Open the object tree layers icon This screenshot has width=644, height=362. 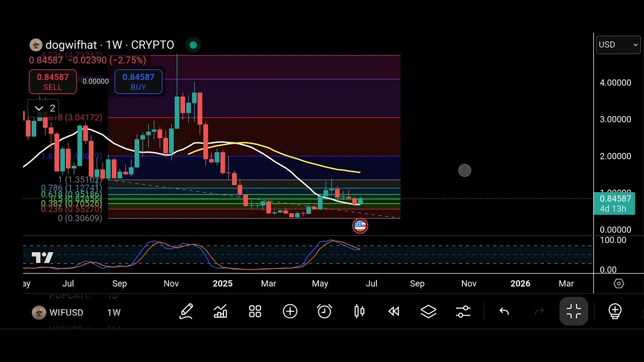(x=428, y=312)
